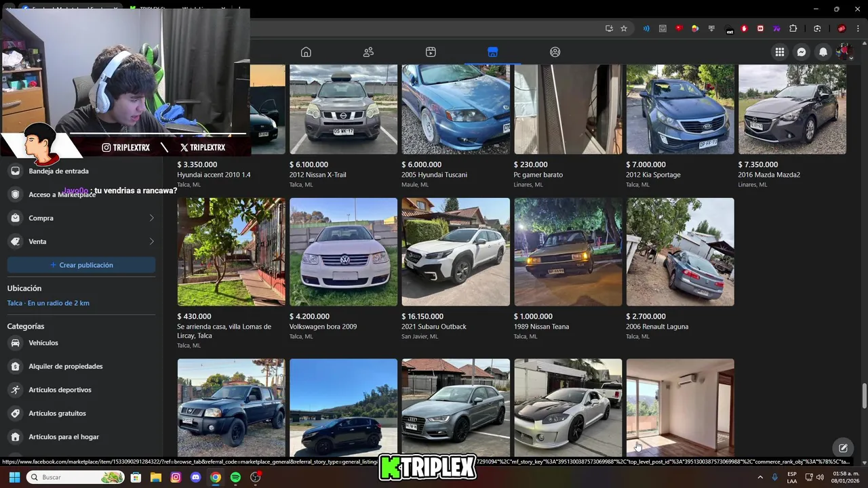Click the Acceso a Marketplace shield icon
The width and height of the screenshot is (868, 488).
tap(15, 195)
